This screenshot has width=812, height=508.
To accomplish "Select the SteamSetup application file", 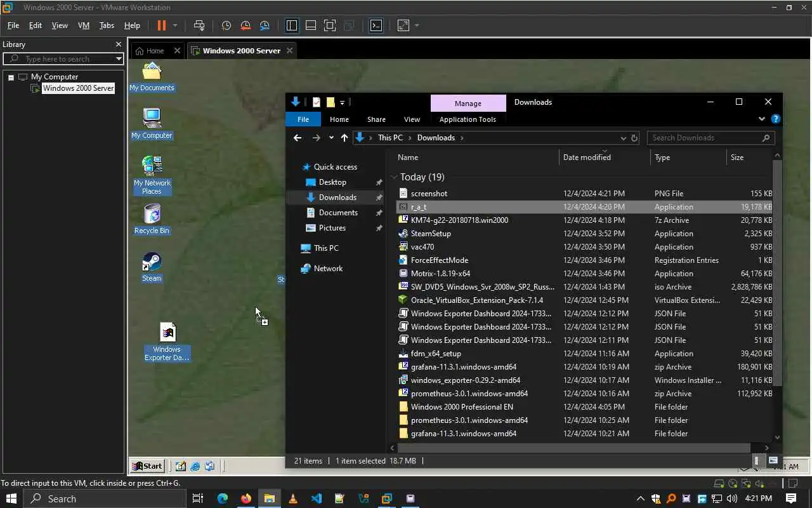I will 584,234.
